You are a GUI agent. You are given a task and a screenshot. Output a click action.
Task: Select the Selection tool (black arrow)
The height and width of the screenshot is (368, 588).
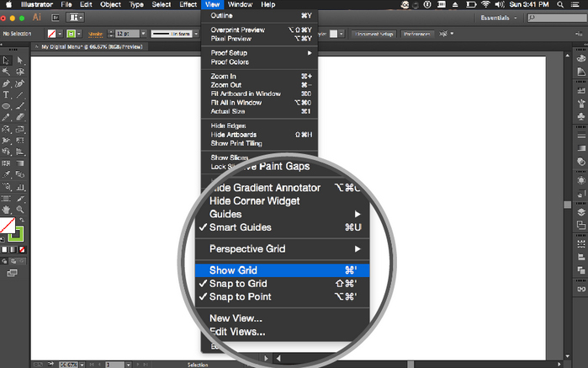click(6, 61)
